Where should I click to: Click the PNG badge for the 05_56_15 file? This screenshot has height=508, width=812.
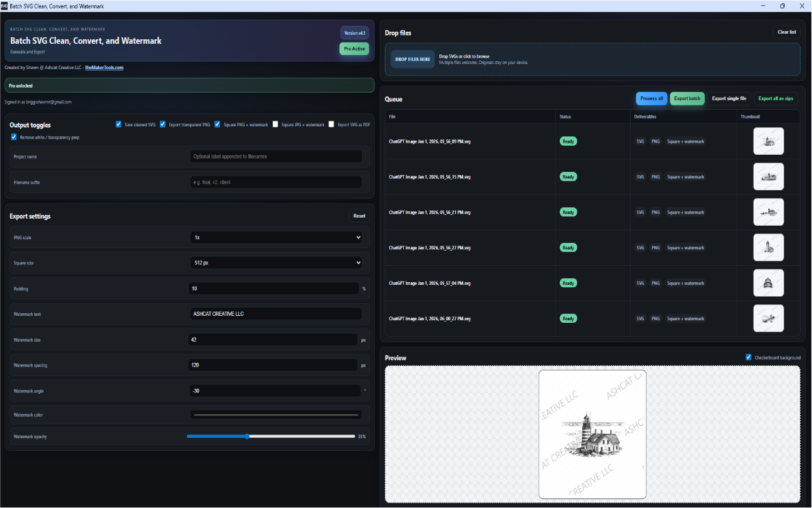[655, 177]
